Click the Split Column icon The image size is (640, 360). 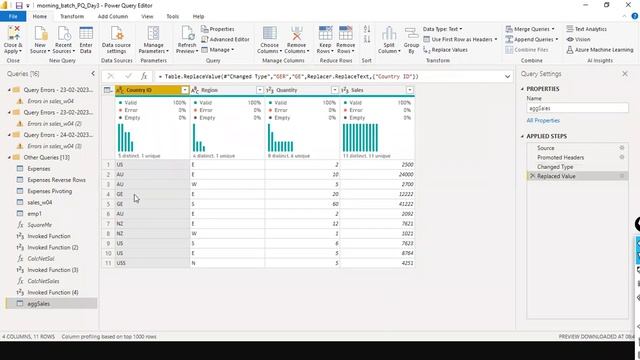point(389,33)
